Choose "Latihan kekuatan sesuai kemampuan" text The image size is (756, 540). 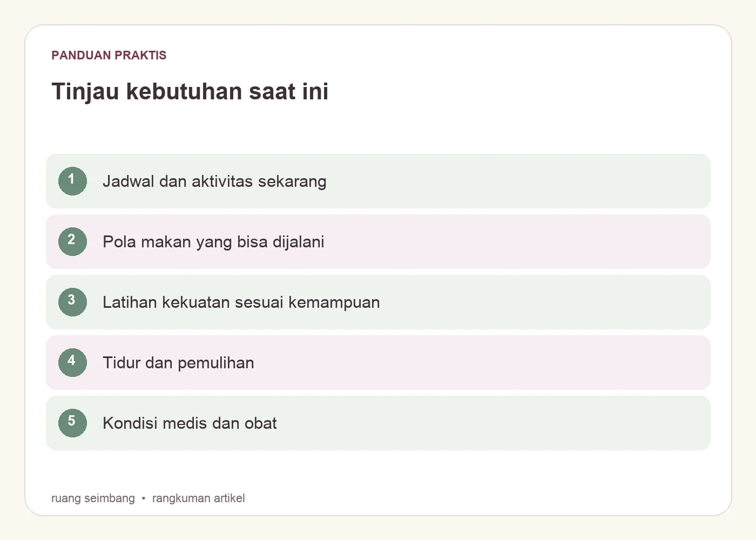(241, 302)
